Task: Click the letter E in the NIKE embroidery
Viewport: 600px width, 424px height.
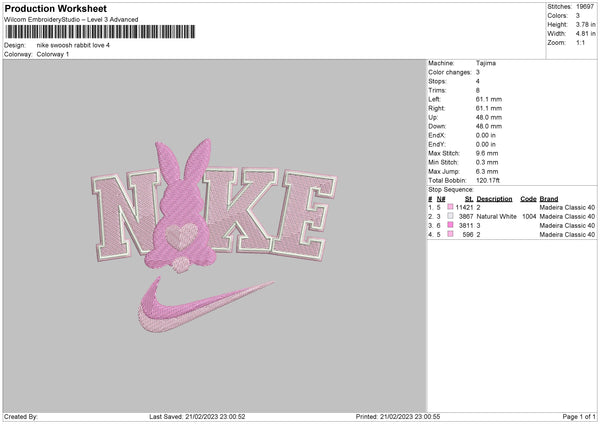Action: (304, 215)
